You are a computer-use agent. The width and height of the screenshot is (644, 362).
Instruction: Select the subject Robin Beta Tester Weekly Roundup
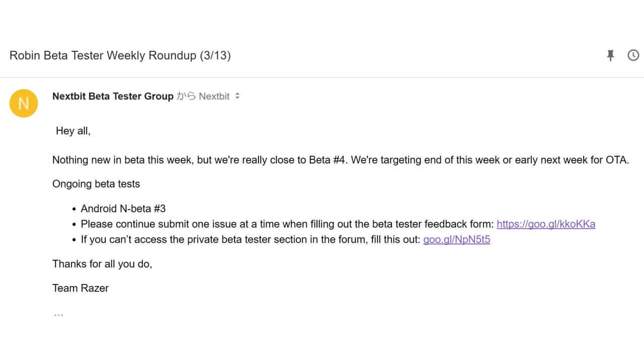[x=120, y=55]
